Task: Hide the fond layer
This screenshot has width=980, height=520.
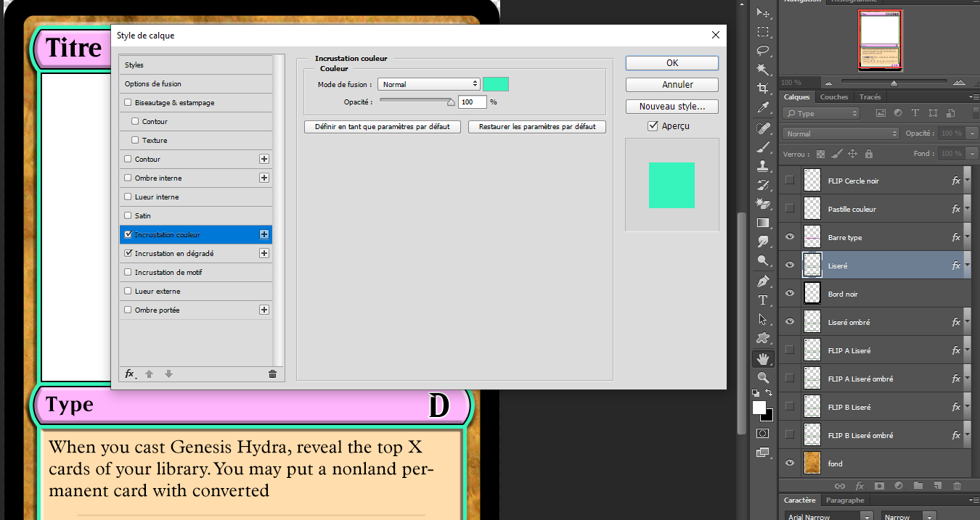Action: coord(790,463)
